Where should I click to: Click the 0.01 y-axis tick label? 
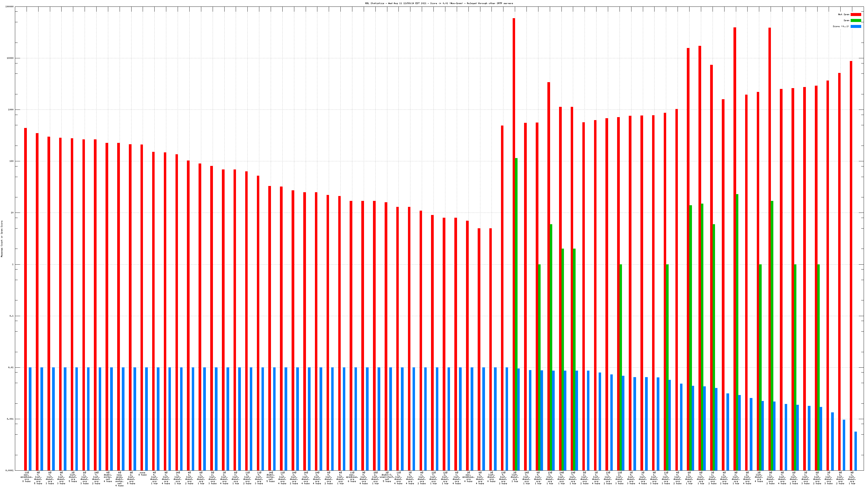coord(11,368)
